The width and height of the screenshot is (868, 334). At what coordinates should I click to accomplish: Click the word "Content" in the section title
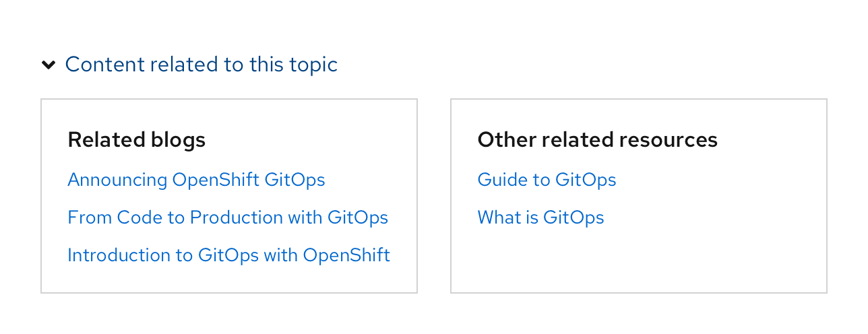[104, 65]
